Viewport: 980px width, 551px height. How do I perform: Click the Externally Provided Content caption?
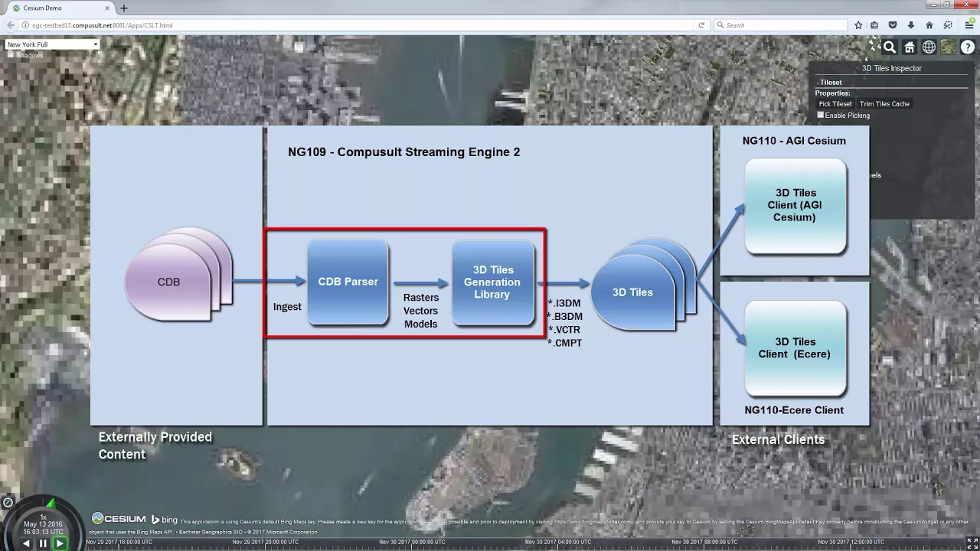click(155, 445)
